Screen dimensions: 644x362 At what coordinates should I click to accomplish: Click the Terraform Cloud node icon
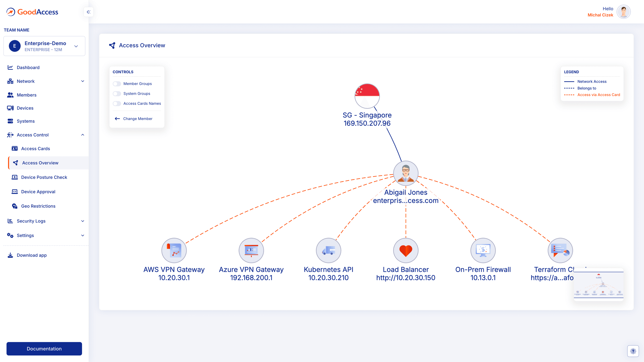tap(560, 250)
